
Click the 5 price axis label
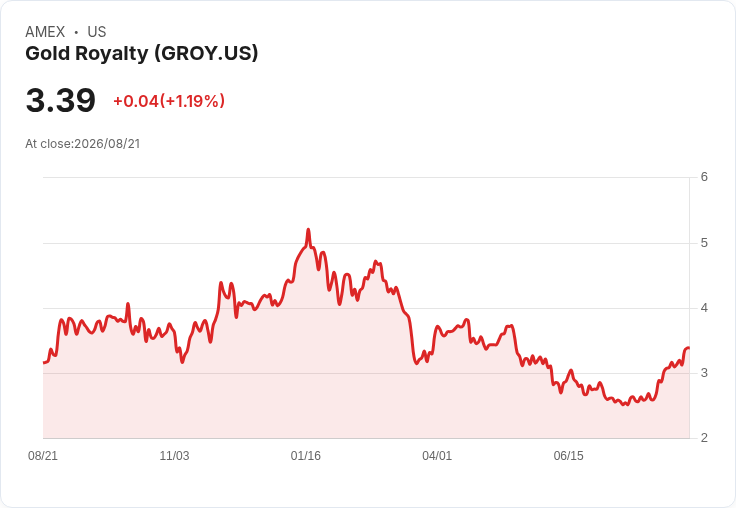(704, 243)
